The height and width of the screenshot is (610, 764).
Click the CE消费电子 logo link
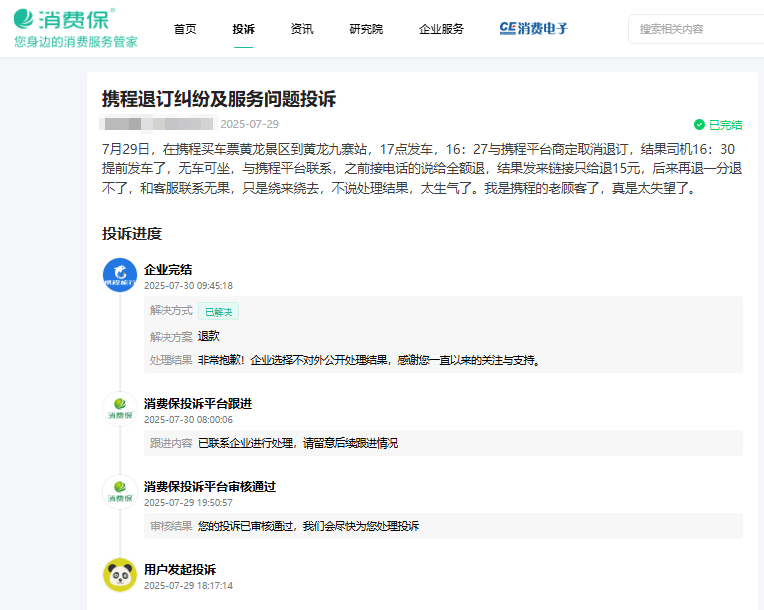tap(534, 29)
